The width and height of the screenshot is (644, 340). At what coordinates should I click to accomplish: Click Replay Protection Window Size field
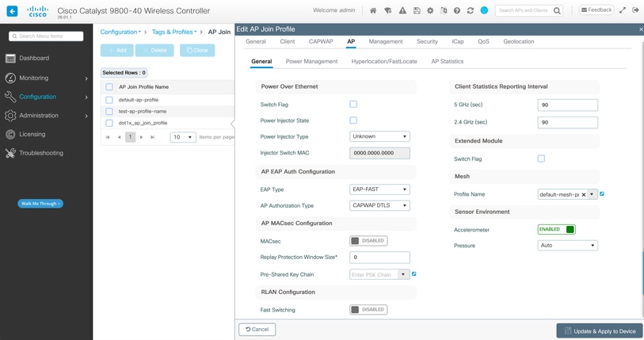(379, 258)
